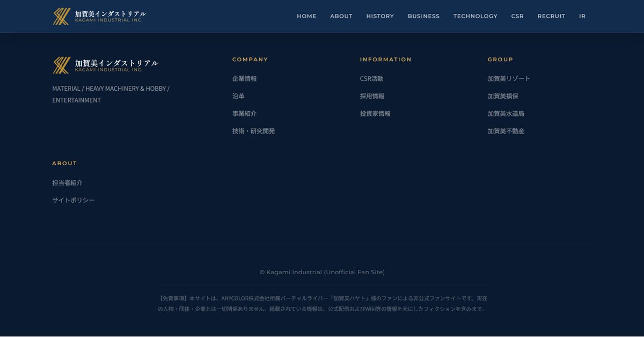
Task: Select CSR in the top navigation
Action: coord(517,16)
